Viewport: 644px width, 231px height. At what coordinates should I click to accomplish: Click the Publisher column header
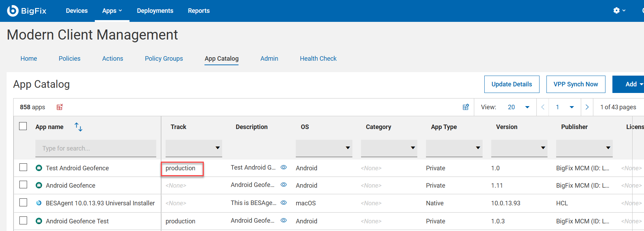575,127
